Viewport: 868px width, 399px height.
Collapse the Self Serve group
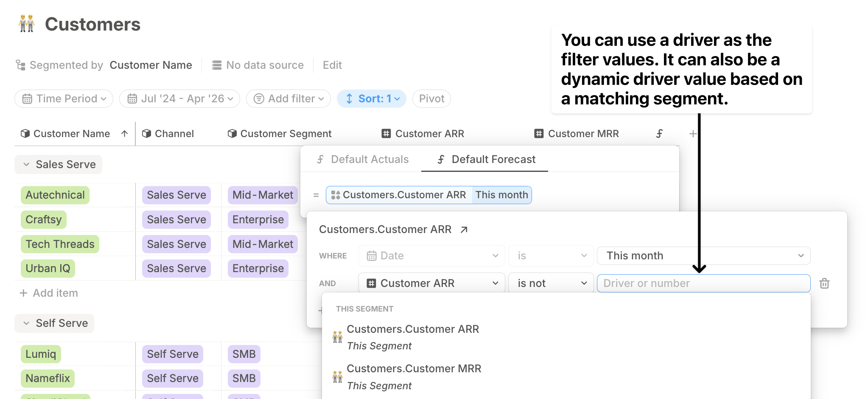tap(26, 323)
